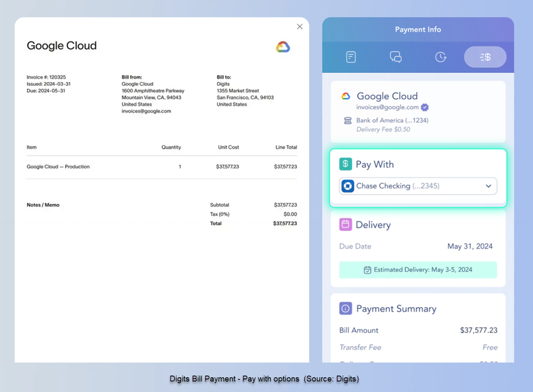Open the comments chat tab
Image resolution: width=533 pixels, height=392 pixels.
pyautogui.click(x=396, y=57)
